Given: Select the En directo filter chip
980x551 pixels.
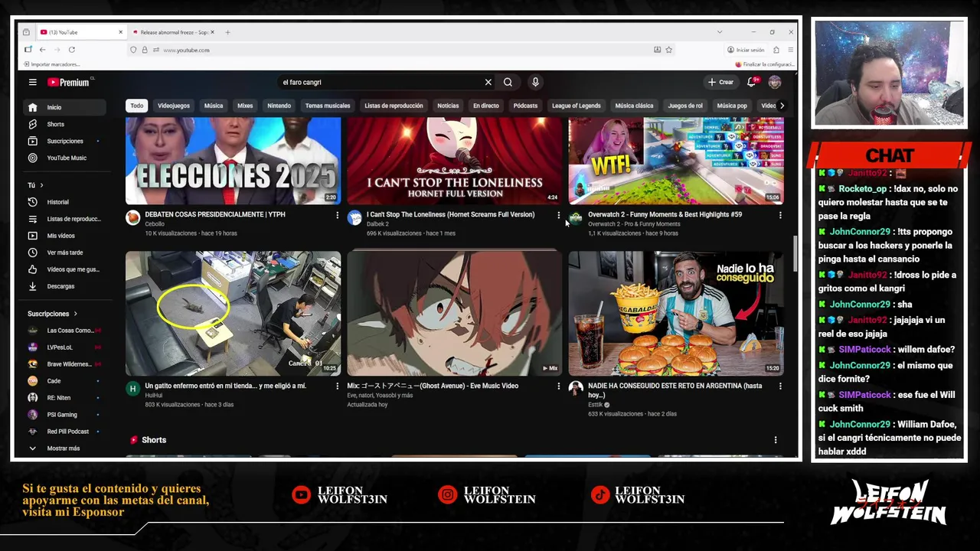Looking at the screenshot, I should [x=485, y=106].
